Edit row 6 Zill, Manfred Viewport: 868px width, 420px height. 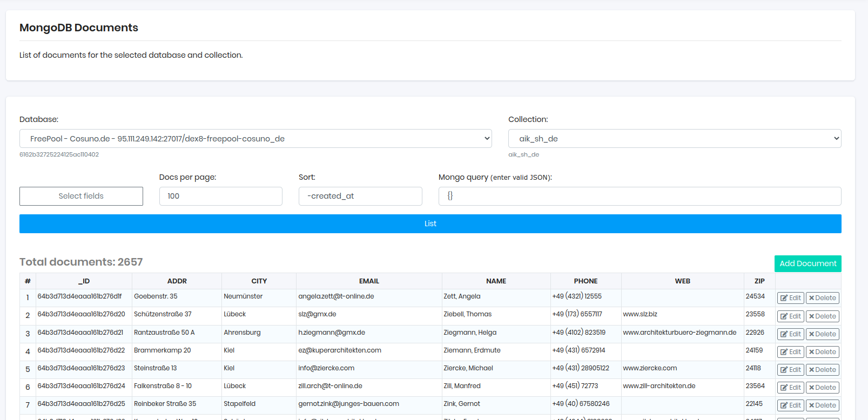point(791,388)
